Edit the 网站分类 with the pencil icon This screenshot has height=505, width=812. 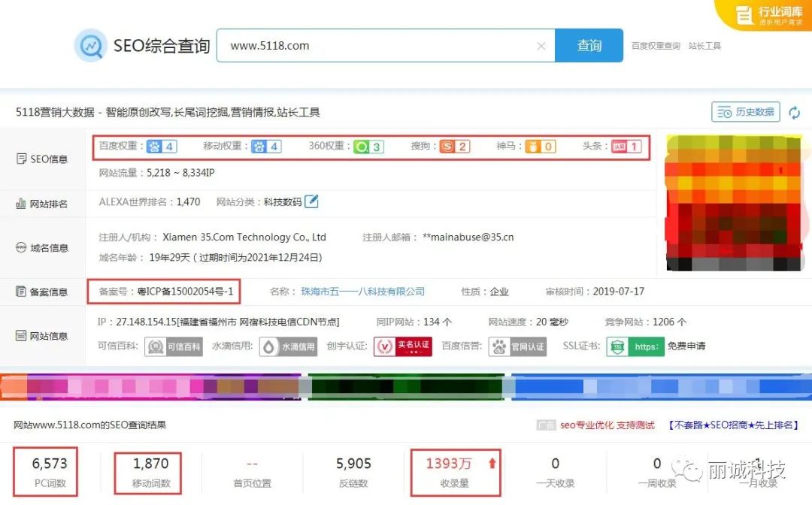(x=312, y=201)
